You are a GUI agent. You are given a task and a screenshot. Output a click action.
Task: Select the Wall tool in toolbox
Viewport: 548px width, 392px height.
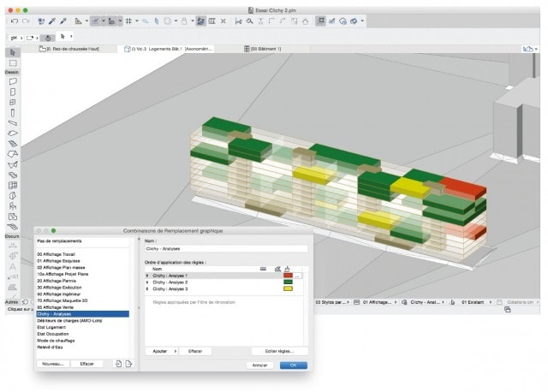coord(13,80)
